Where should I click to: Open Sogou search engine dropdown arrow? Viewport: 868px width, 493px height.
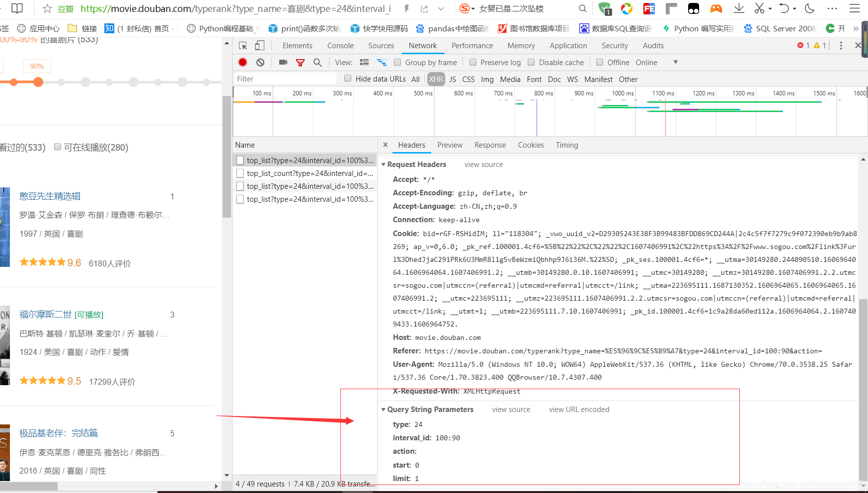pos(473,8)
